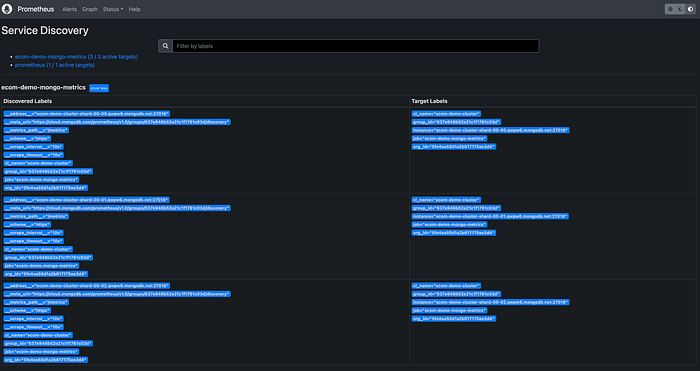This screenshot has width=700, height=371.
Task: Switch to light theme sun icon
Action: coord(670,9)
